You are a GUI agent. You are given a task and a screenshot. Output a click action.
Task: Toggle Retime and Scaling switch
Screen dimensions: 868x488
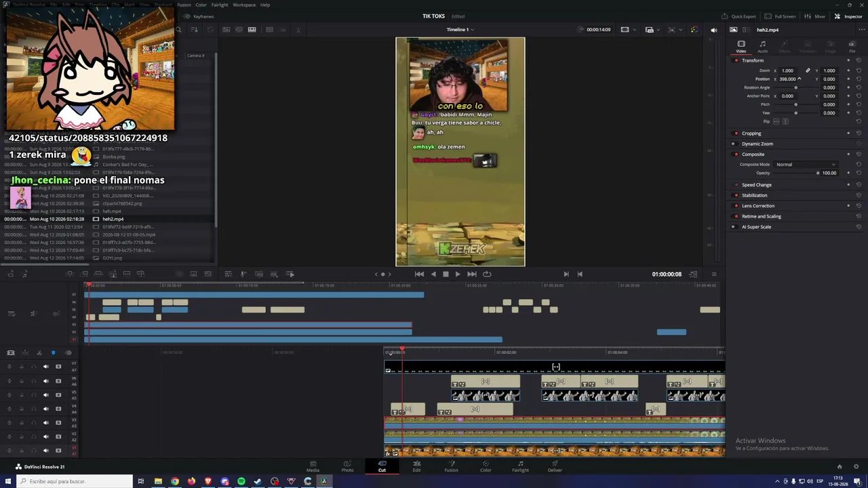coord(736,216)
